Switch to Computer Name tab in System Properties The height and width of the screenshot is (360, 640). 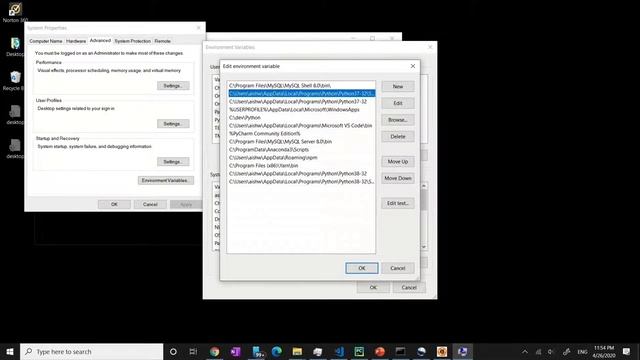coord(46,41)
